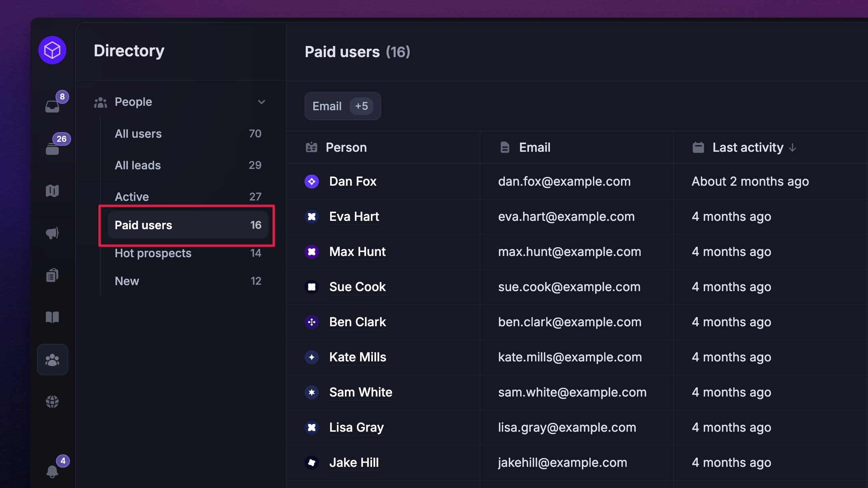This screenshot has height=488, width=868.
Task: Click the purple cube app logo
Action: [x=52, y=50]
